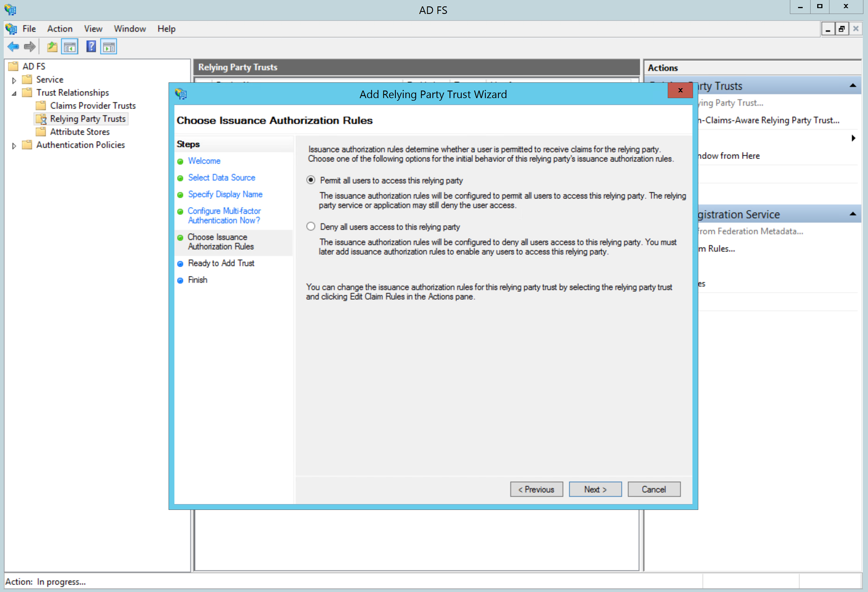Viewport: 868px width, 592px height.
Task: Click the Next button
Action: [595, 489]
